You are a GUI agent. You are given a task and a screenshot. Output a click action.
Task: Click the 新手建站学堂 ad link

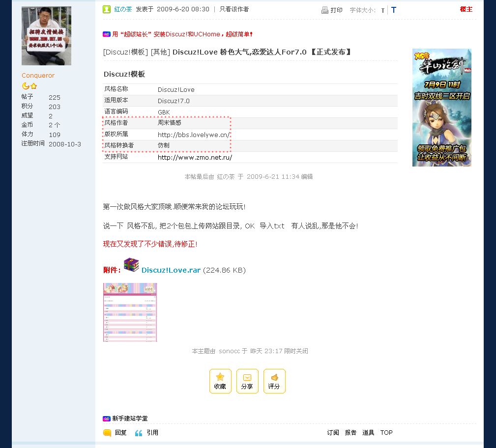point(130,419)
